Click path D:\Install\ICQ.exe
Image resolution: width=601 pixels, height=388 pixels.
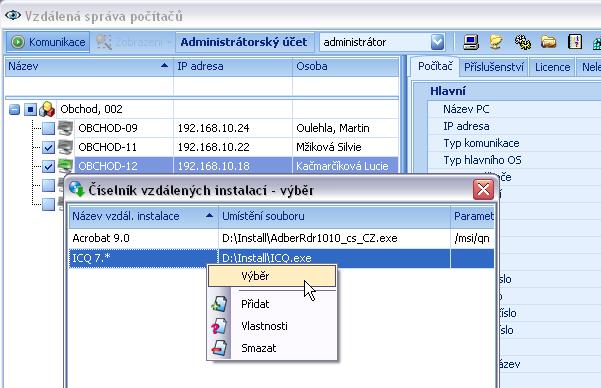tap(267, 258)
